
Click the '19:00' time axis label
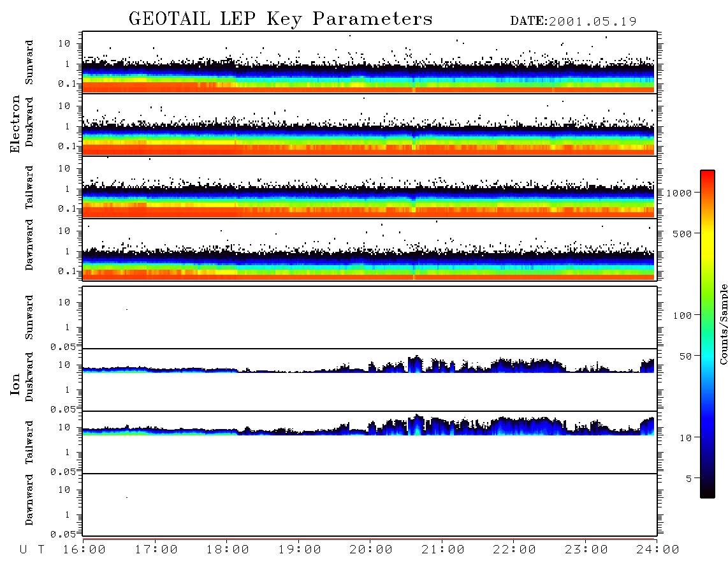point(300,550)
